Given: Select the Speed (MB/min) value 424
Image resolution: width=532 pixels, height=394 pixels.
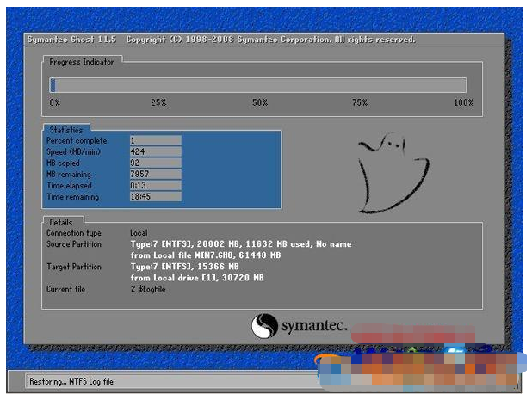Looking at the screenshot, I should click(x=156, y=151).
